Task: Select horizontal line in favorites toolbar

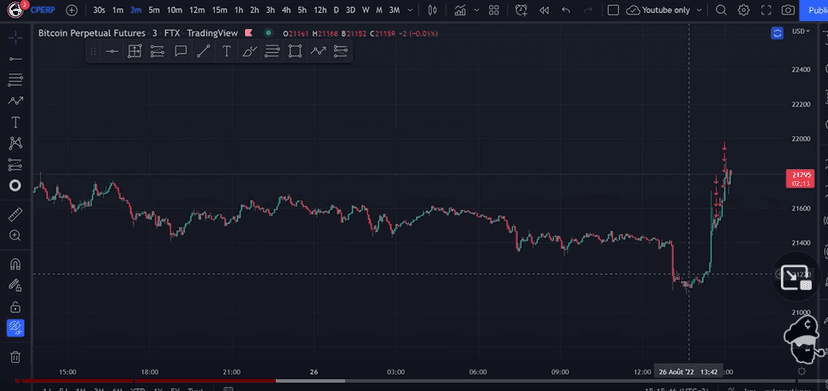Action: point(112,51)
